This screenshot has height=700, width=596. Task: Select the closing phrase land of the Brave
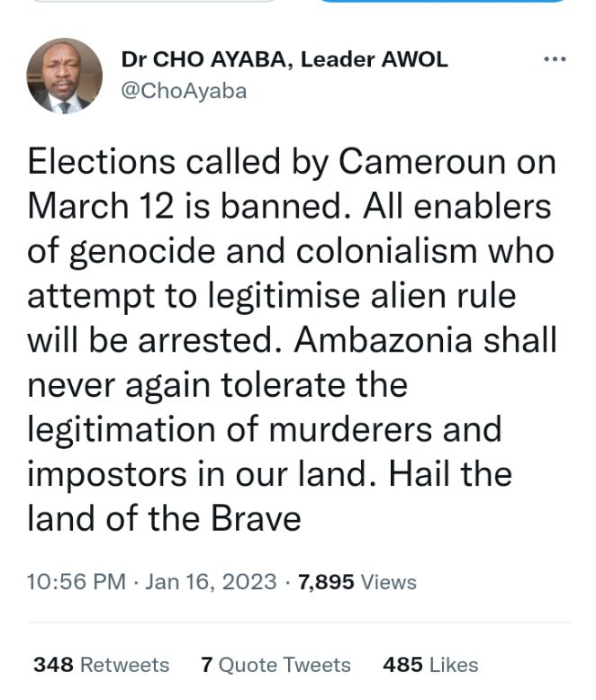[164, 518]
